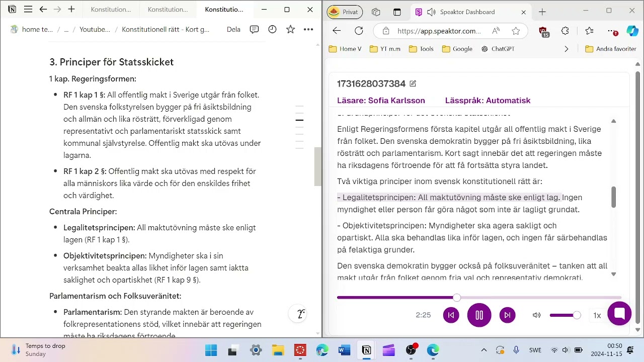Image resolution: width=644 pixels, height=362 pixels.
Task: Change the reader Sofia Karlsson
Action: pos(381,100)
